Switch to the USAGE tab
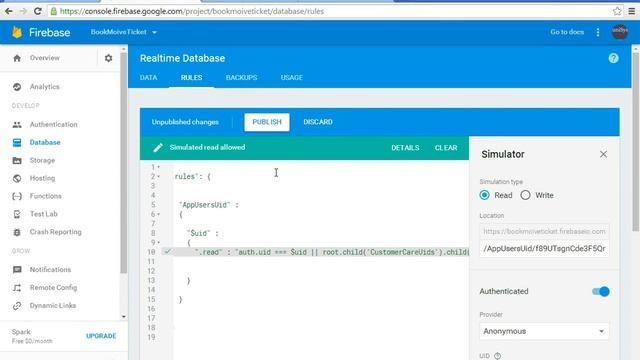The height and width of the screenshot is (360, 640). coord(291,78)
